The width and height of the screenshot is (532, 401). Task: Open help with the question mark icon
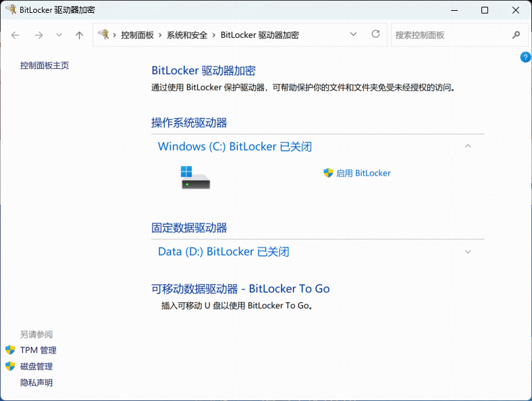pyautogui.click(x=525, y=57)
